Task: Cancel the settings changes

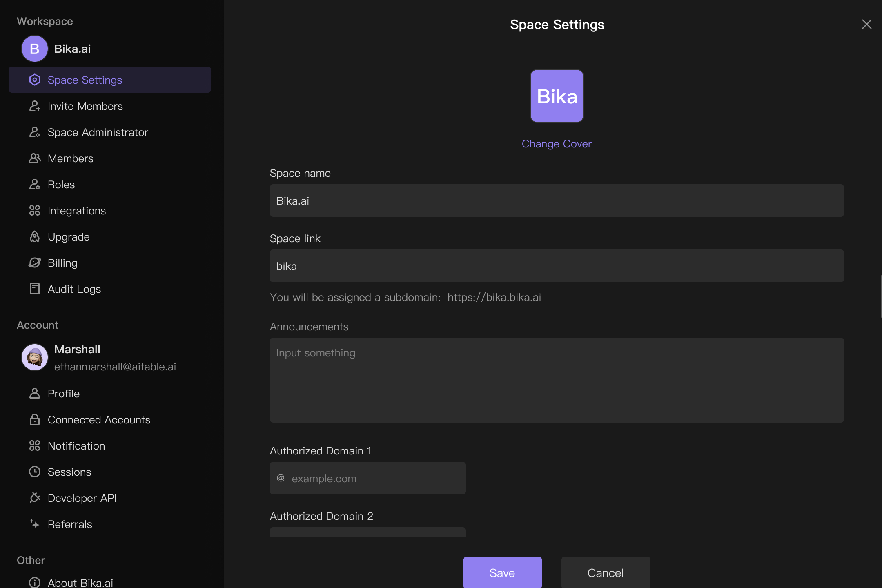Action: tap(606, 572)
